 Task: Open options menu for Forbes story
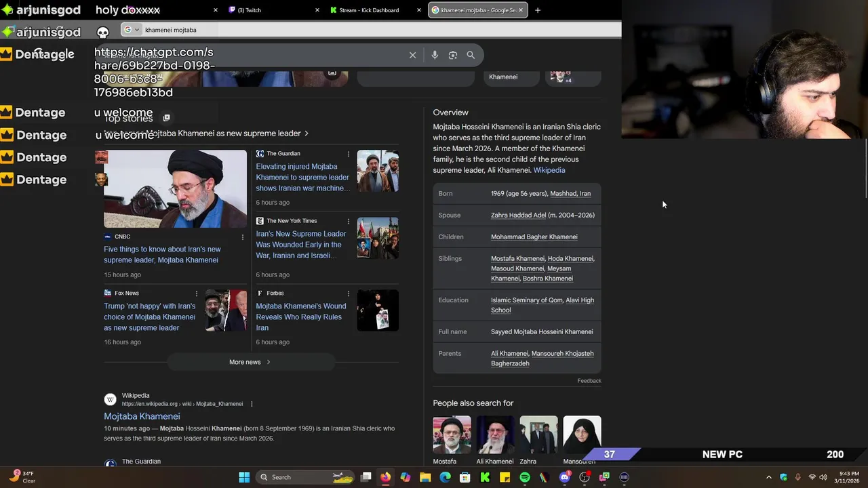(349, 293)
